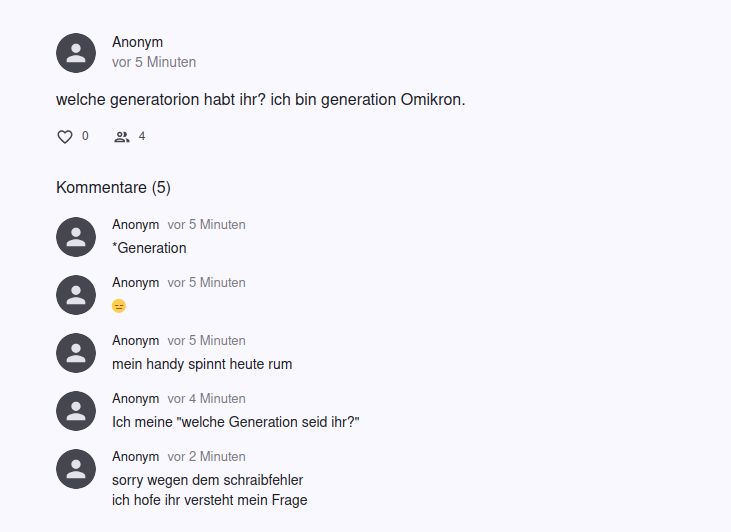Image resolution: width=731 pixels, height=532 pixels.
Task: Click avatar next to "Ich meine" comment
Action: [76, 411]
